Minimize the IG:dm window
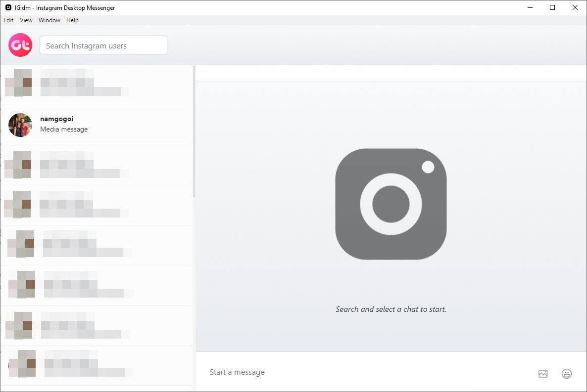587x392 pixels. click(530, 7)
